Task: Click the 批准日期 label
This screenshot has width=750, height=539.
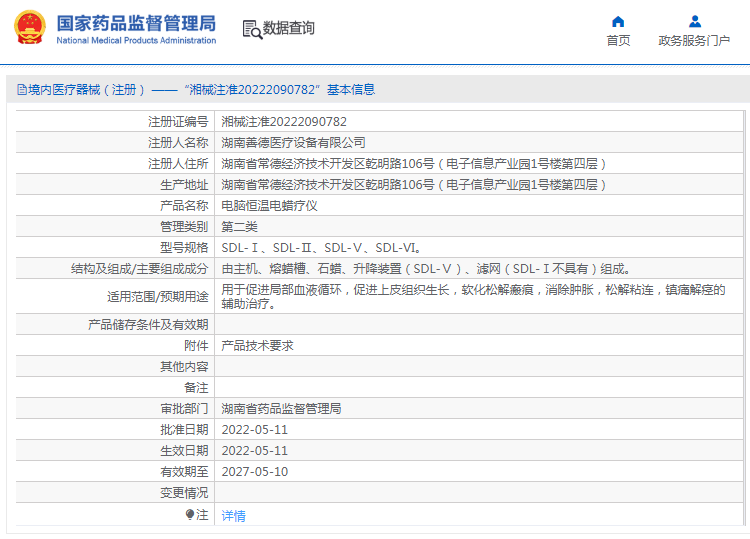Action: (x=184, y=429)
